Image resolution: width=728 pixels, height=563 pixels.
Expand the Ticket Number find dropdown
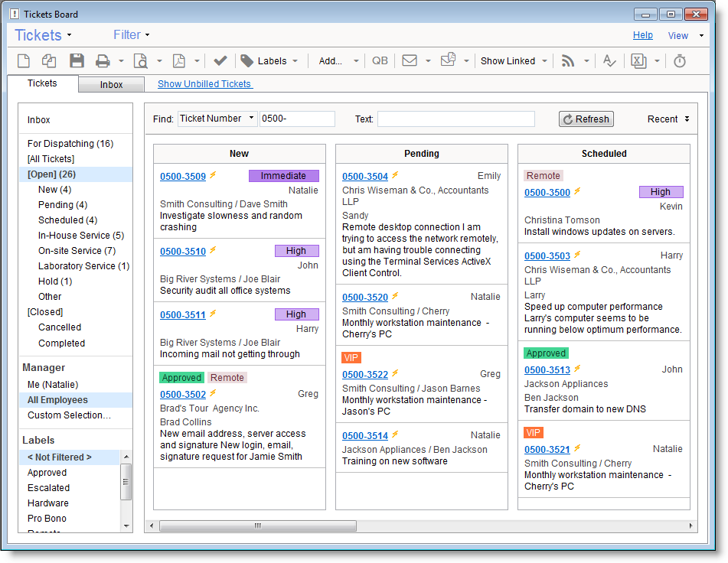pos(218,119)
